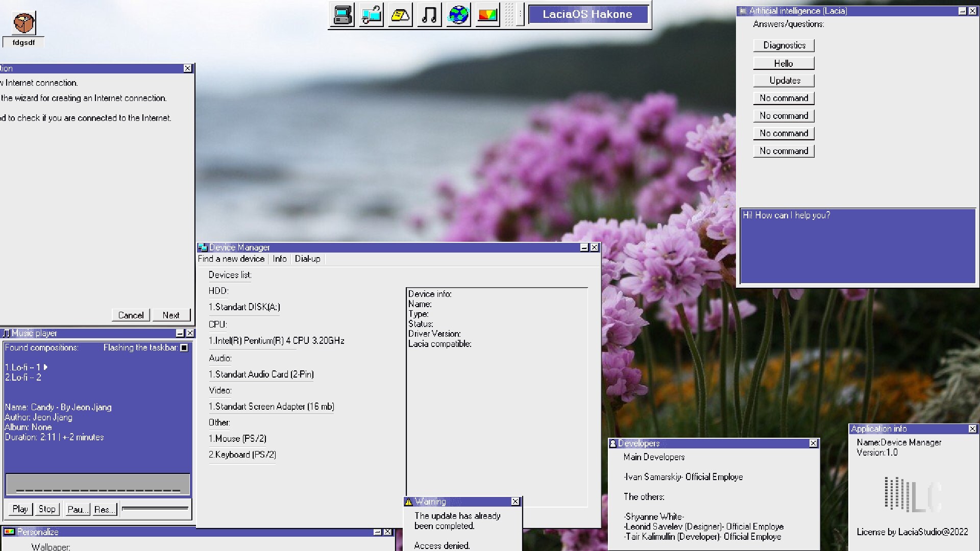Click the colorful personalize icon in the toolbar
Image resolution: width=980 pixels, height=551 pixels.
click(487, 15)
